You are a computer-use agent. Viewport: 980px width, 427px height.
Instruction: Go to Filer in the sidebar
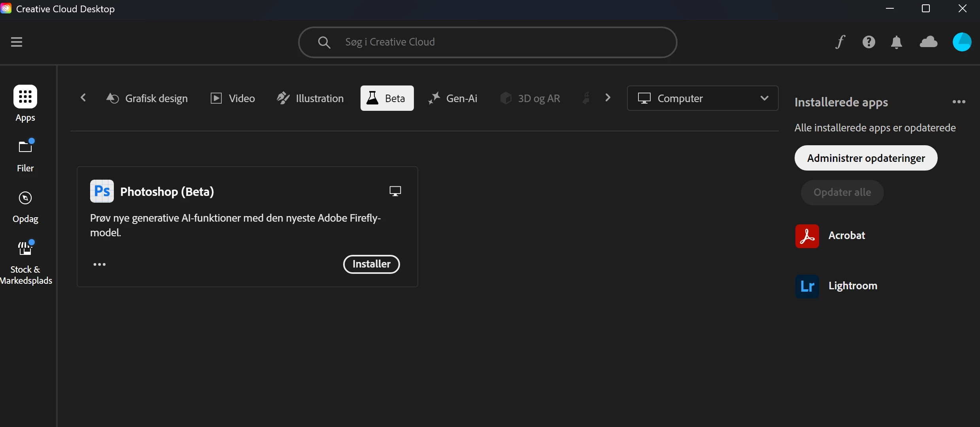pyautogui.click(x=25, y=156)
